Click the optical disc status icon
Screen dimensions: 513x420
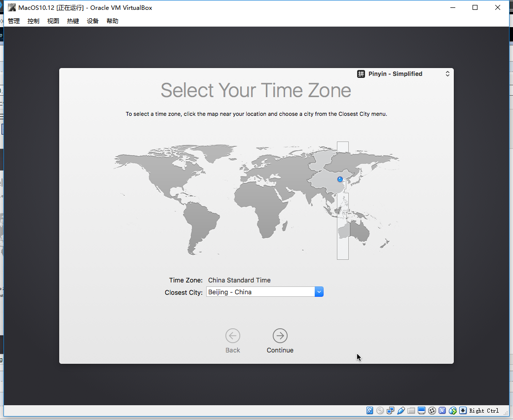click(380, 411)
